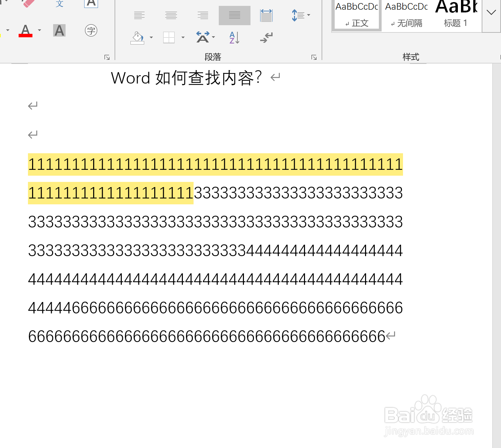Apply the 无间隔 style
Image resolution: width=501 pixels, height=448 pixels.
[406, 15]
